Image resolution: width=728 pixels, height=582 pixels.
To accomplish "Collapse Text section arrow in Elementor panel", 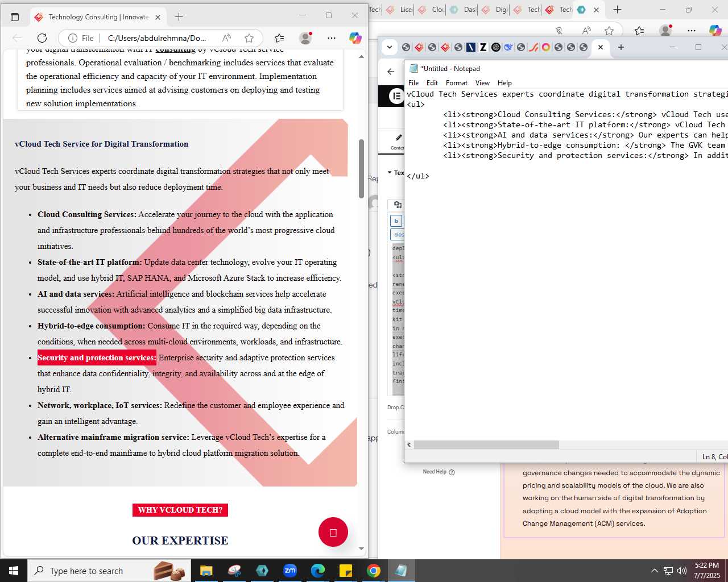I will [x=390, y=172].
